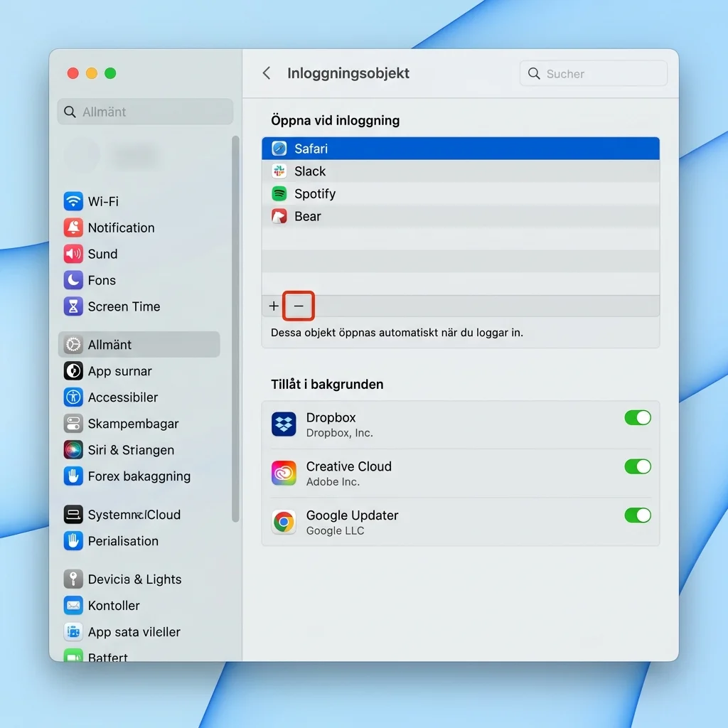Click the sidebar scrollbar
Screen dimensions: 728x728
[235, 328]
